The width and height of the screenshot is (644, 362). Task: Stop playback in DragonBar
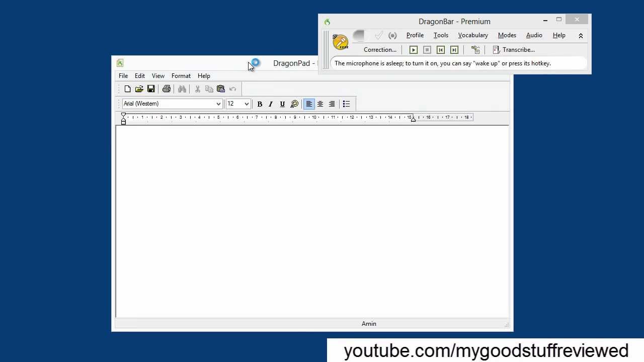427,50
